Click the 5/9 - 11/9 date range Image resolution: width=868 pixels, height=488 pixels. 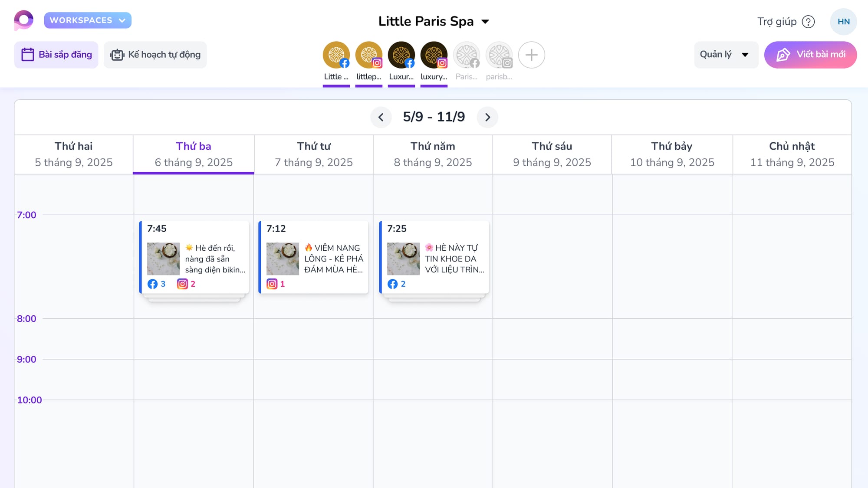(434, 117)
